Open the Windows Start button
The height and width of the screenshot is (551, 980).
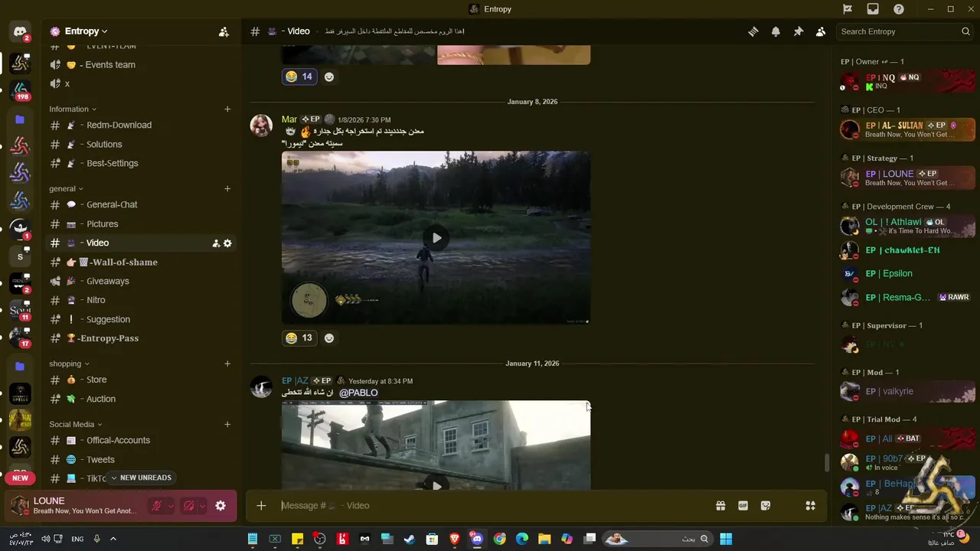point(726,539)
